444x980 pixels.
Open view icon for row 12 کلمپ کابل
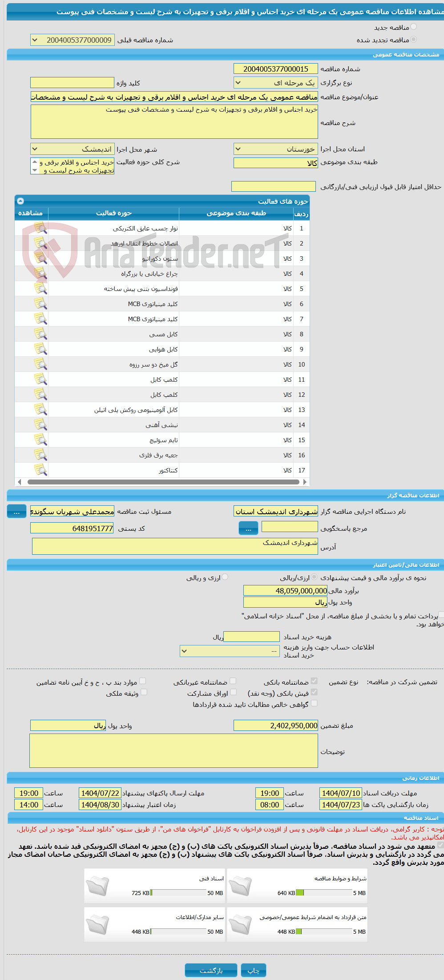(40, 395)
